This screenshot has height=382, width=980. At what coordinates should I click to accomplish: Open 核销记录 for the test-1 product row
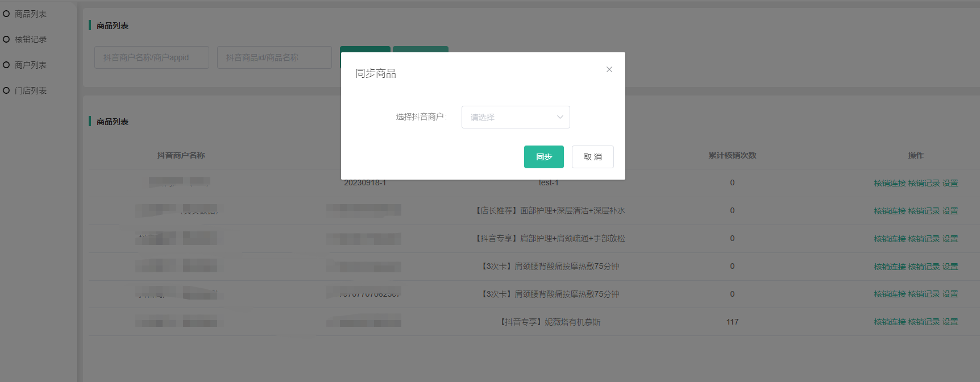[924, 183]
